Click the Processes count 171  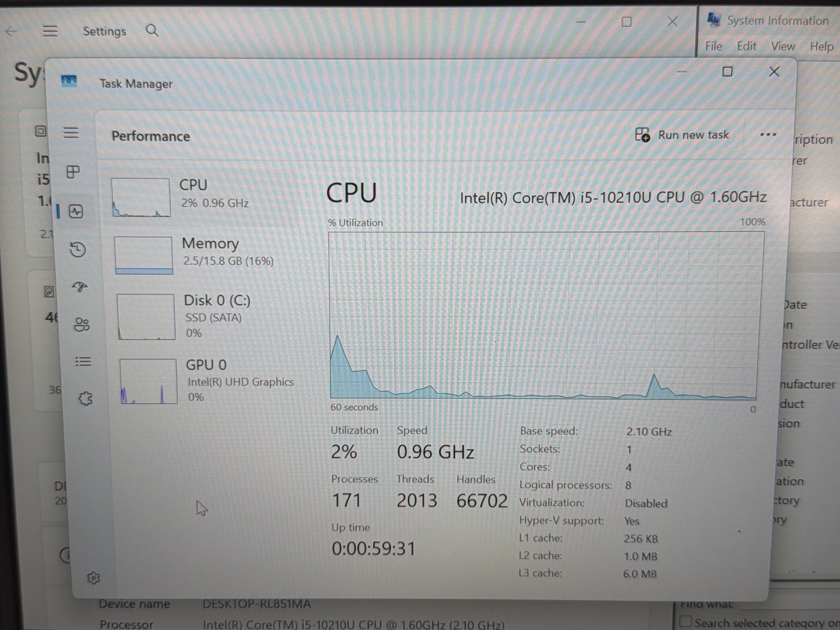tap(346, 500)
